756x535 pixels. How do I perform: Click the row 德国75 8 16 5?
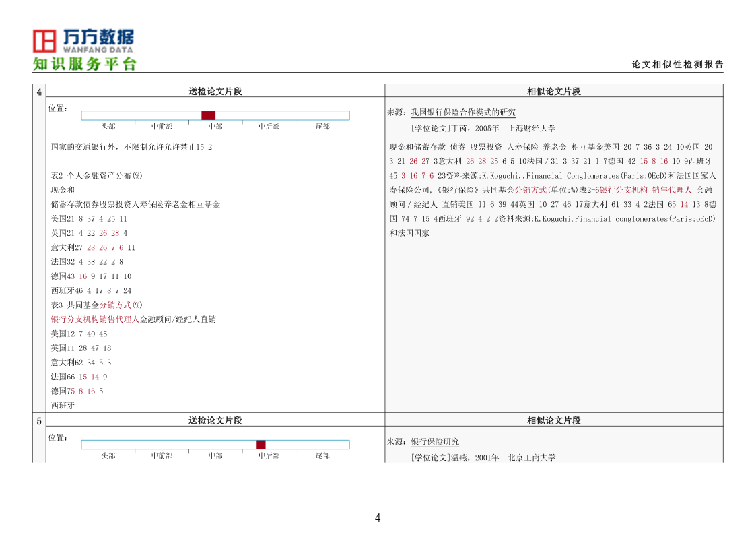point(77,391)
